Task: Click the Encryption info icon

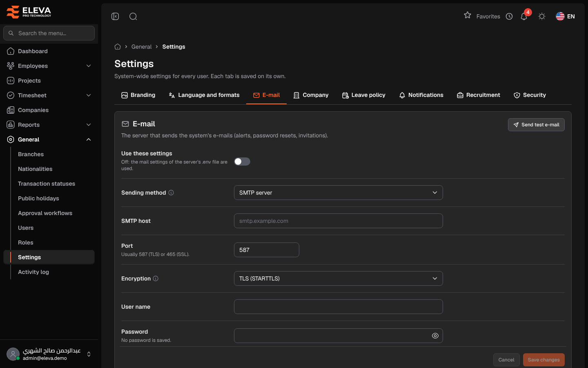Action: coord(156,278)
